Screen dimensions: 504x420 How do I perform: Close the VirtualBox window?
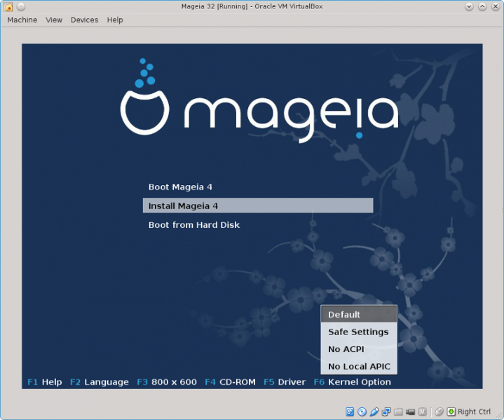[496, 6]
